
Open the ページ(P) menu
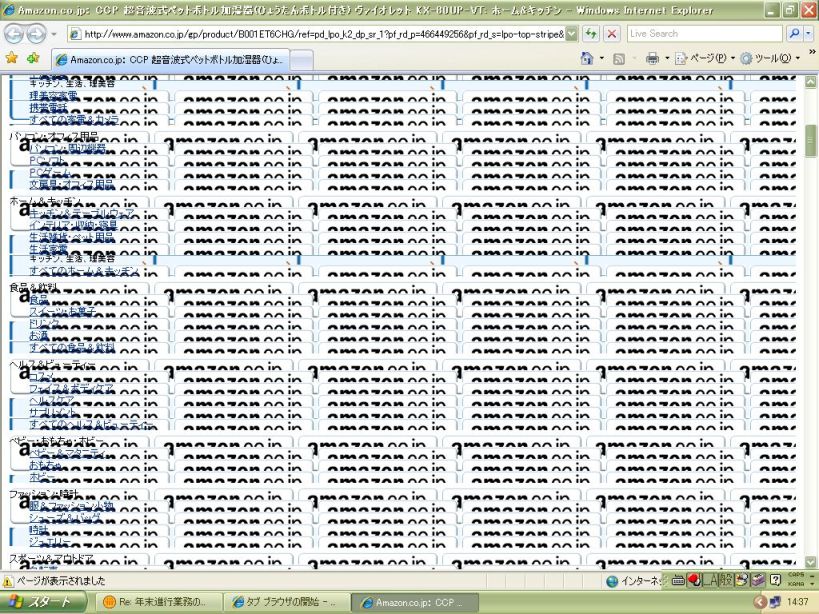pos(705,58)
